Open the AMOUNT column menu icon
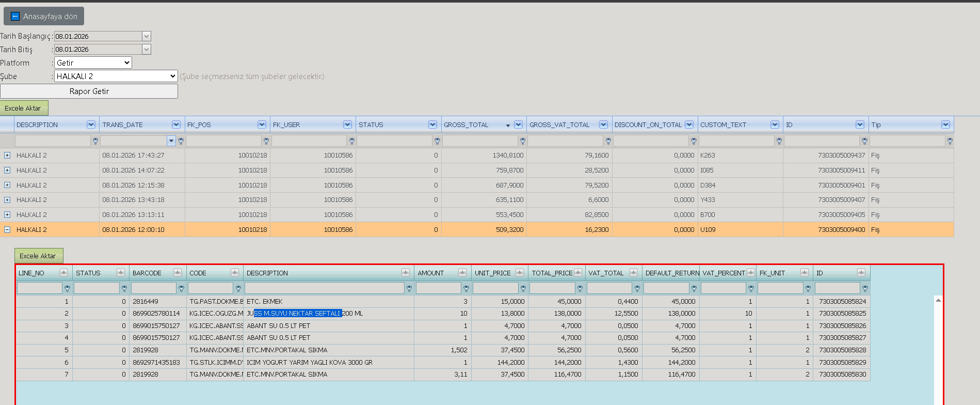This screenshot has width=980, height=405. pos(462,273)
